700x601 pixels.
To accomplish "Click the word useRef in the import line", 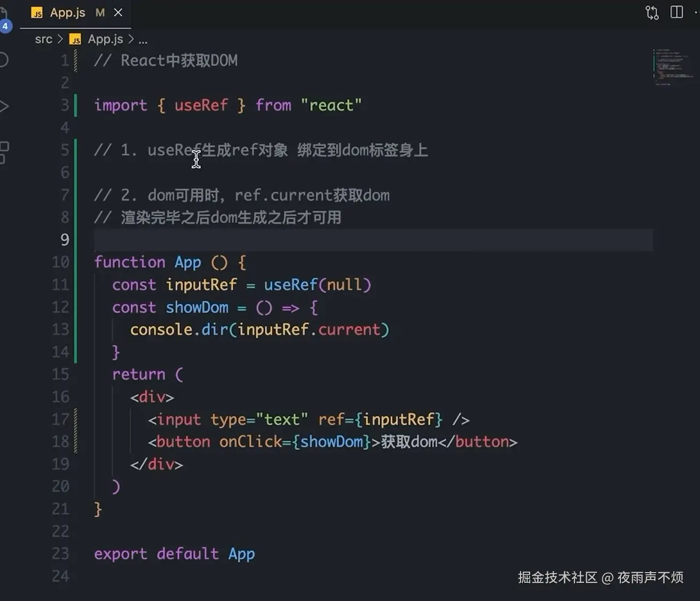I will (201, 105).
